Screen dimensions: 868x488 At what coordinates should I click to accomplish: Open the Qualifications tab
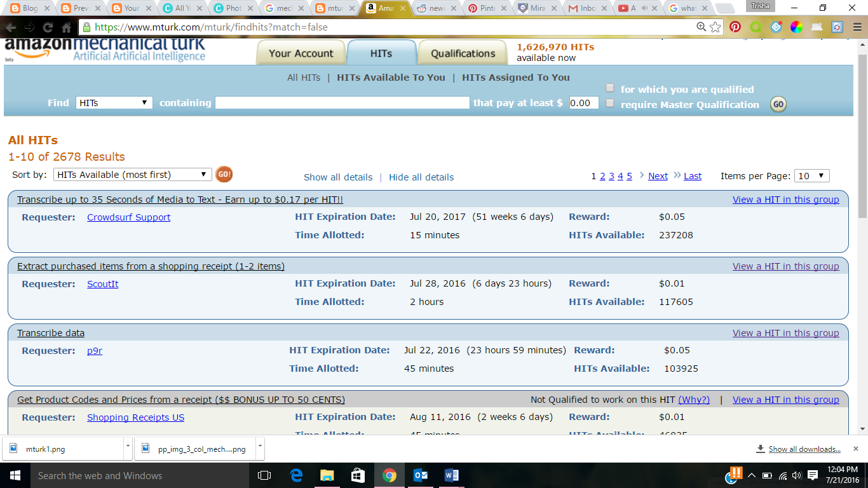click(463, 53)
